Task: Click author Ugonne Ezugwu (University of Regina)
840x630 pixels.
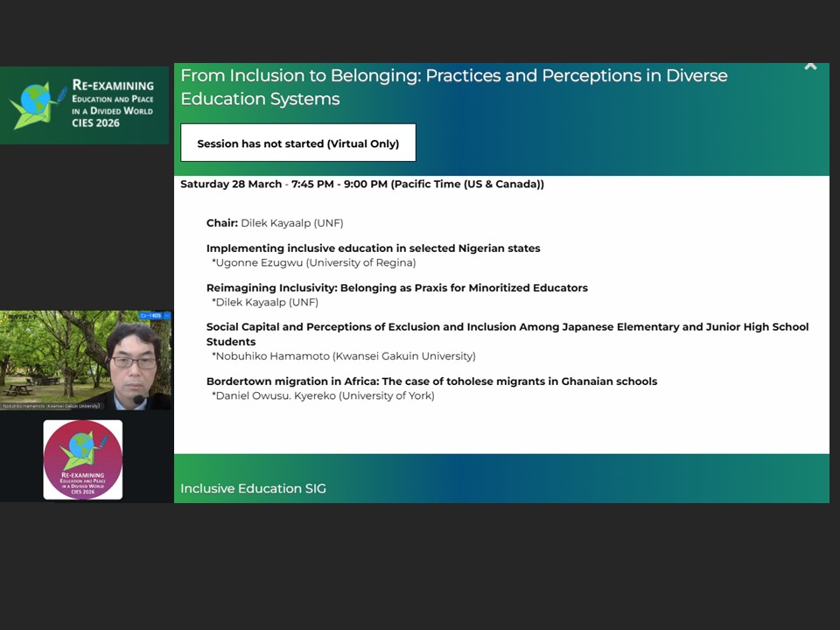Action: tap(315, 262)
